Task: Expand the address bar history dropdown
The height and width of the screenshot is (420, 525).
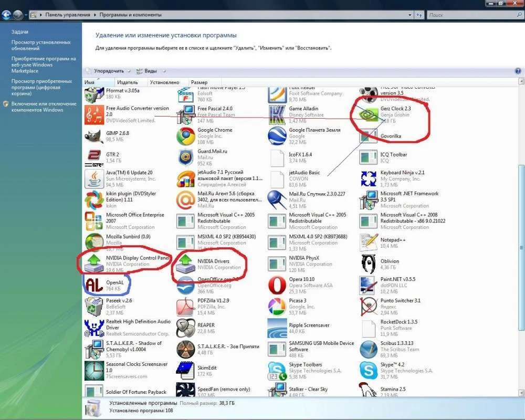Action: (x=410, y=15)
